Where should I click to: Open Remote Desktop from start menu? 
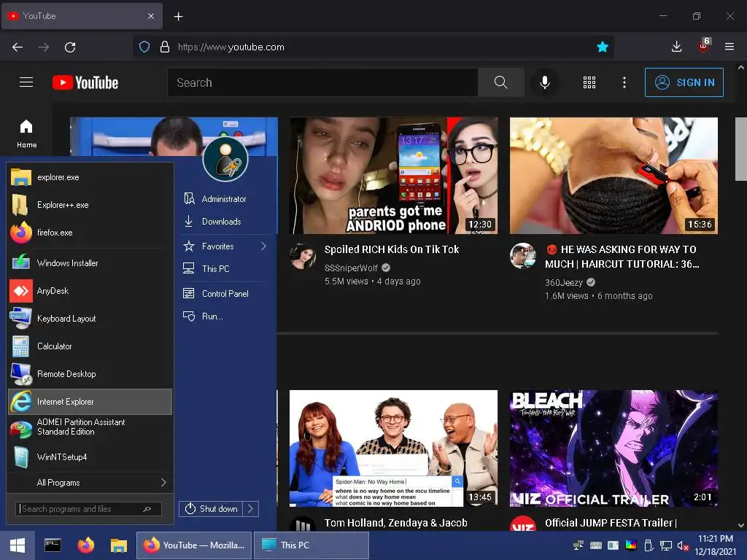(x=90, y=374)
